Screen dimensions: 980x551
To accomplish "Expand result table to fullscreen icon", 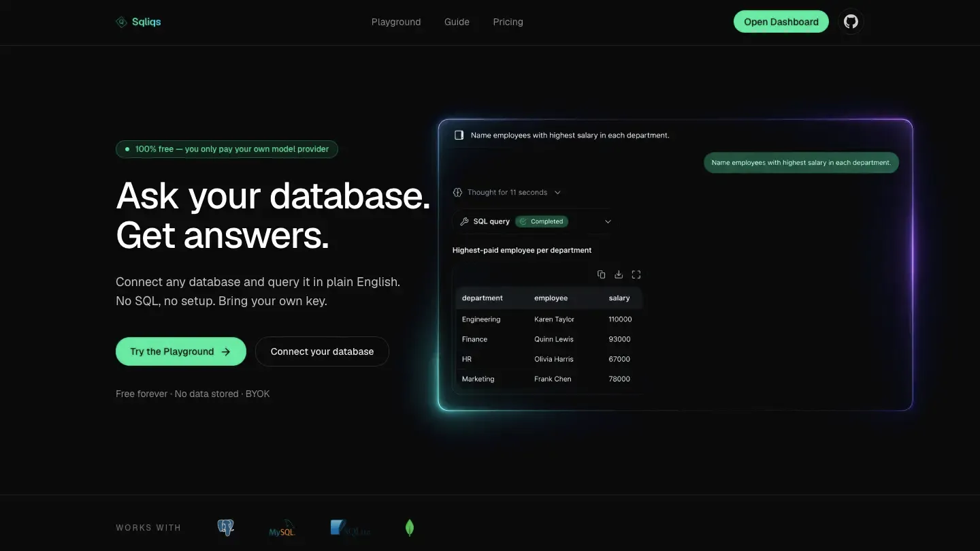I will 636,274.
